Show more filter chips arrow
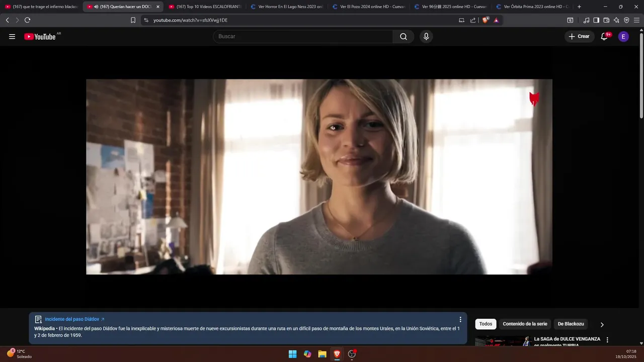Screen dimensions: 644x362 tap(602, 324)
